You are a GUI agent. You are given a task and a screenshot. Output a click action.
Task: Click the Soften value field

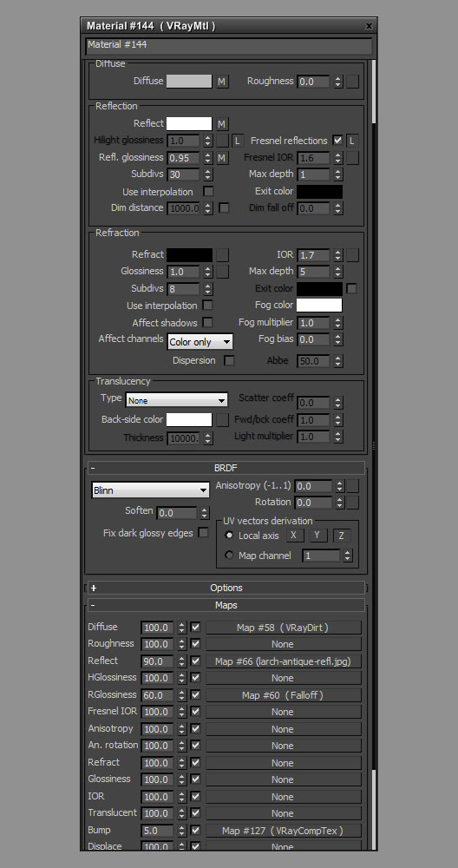177,513
